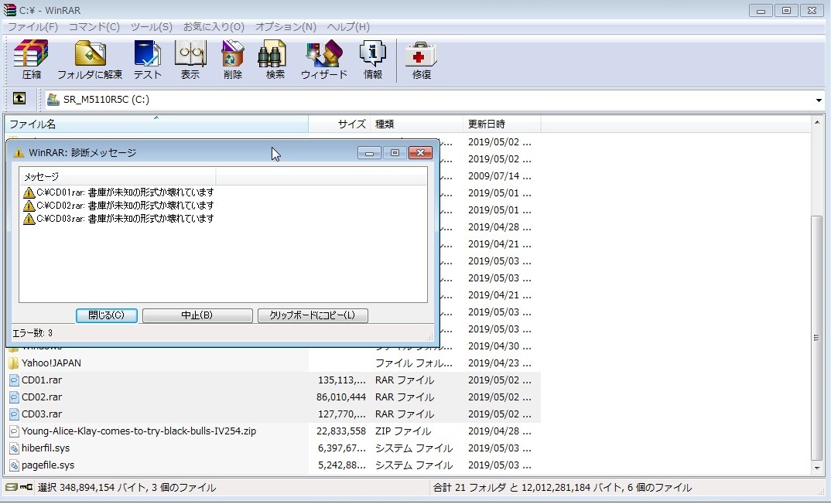Select the Yahoo!JAPAN folder row
This screenshot has width=831, height=504.
pyautogui.click(x=273, y=363)
